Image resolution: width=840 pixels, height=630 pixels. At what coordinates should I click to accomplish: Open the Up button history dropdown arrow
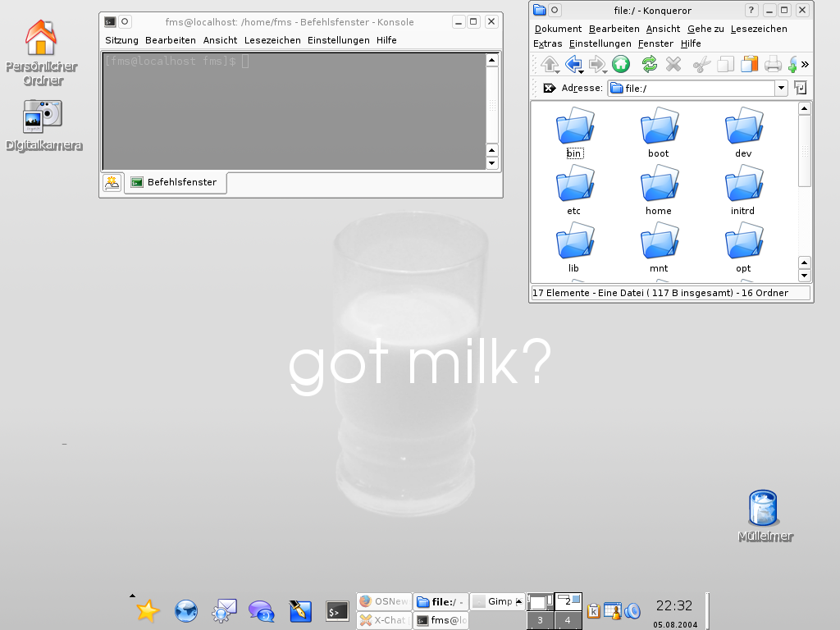(x=558, y=72)
